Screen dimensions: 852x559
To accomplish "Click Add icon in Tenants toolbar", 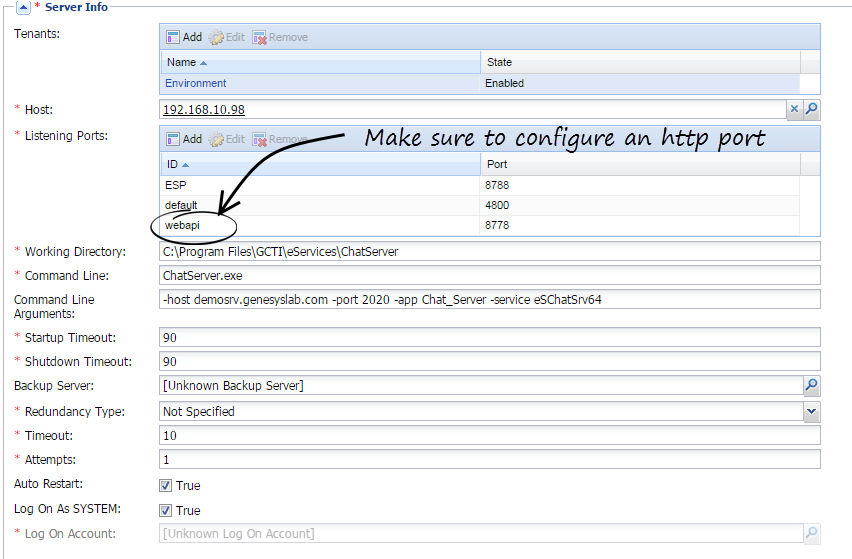I will pos(173,37).
